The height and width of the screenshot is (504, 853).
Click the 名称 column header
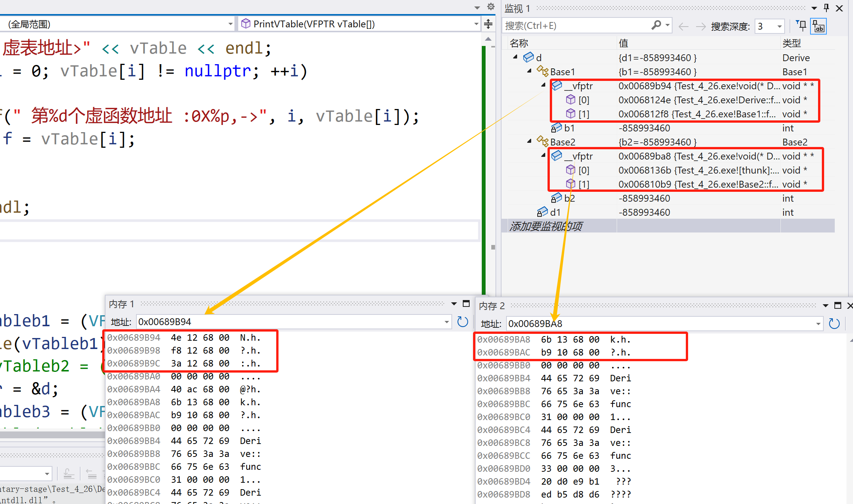tap(519, 43)
